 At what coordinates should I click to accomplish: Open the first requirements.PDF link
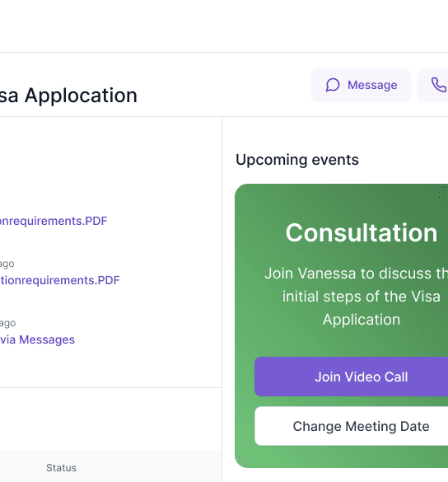point(54,221)
